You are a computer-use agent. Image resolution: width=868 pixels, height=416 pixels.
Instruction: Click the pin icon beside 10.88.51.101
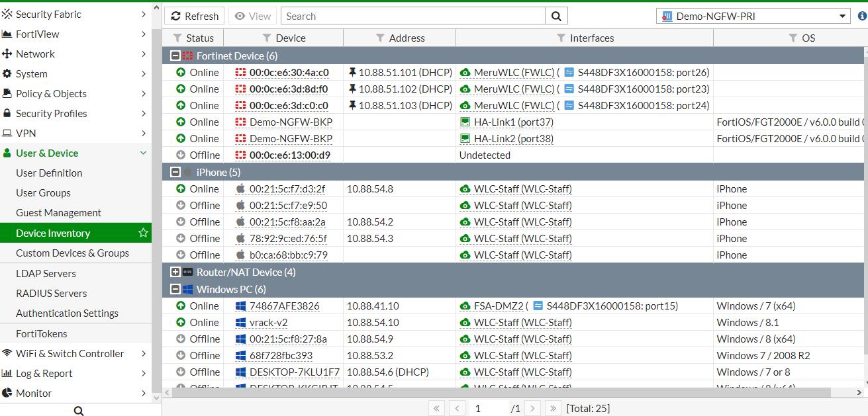click(352, 72)
